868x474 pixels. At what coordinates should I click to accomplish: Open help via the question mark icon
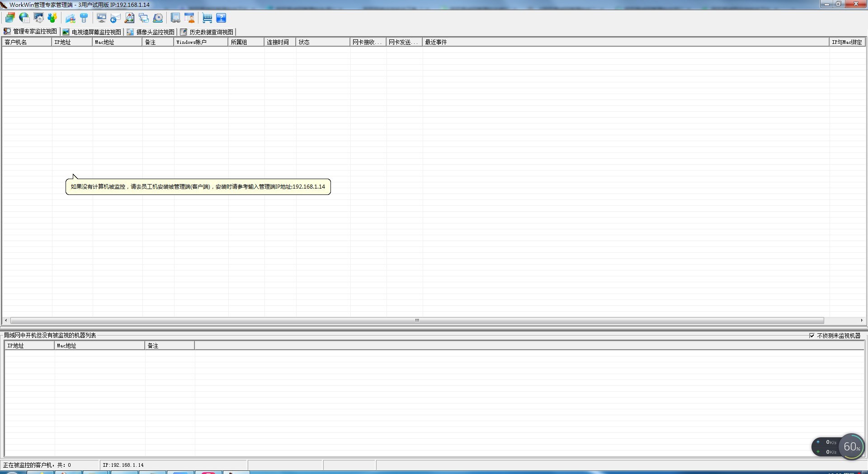point(221,18)
